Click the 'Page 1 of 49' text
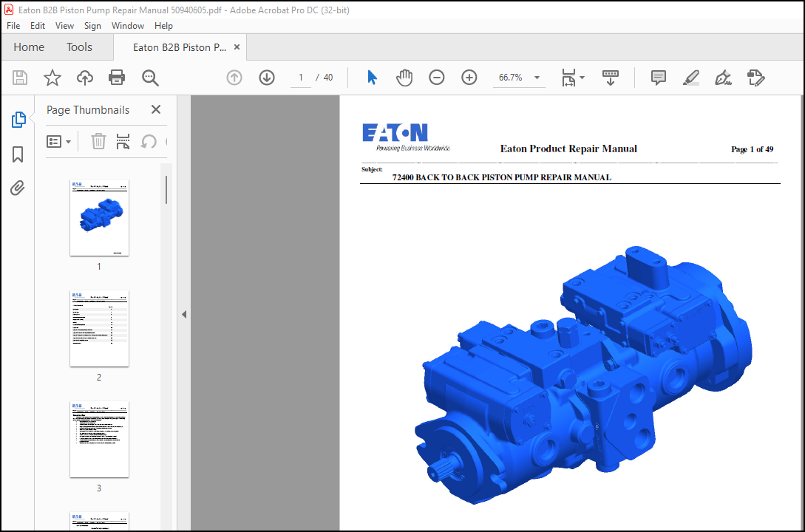The width and height of the screenshot is (805, 532). click(752, 149)
